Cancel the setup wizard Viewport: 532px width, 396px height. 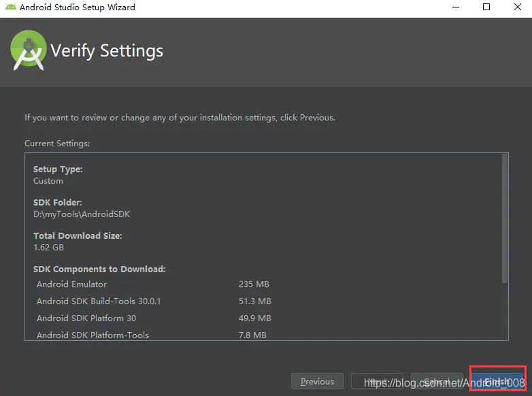[437, 382]
